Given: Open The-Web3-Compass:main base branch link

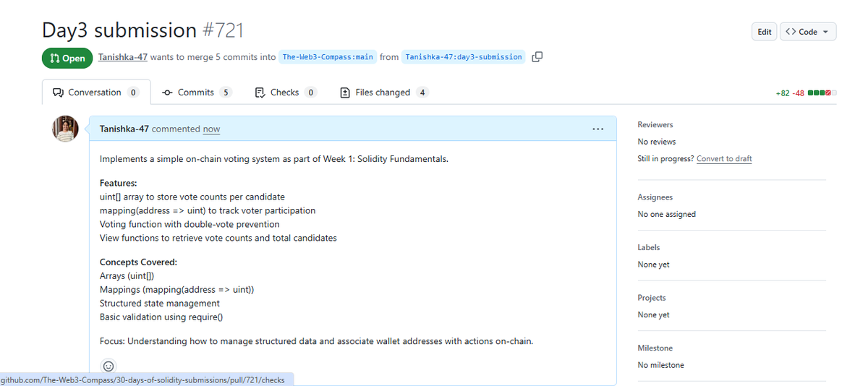Looking at the screenshot, I should pyautogui.click(x=328, y=57).
